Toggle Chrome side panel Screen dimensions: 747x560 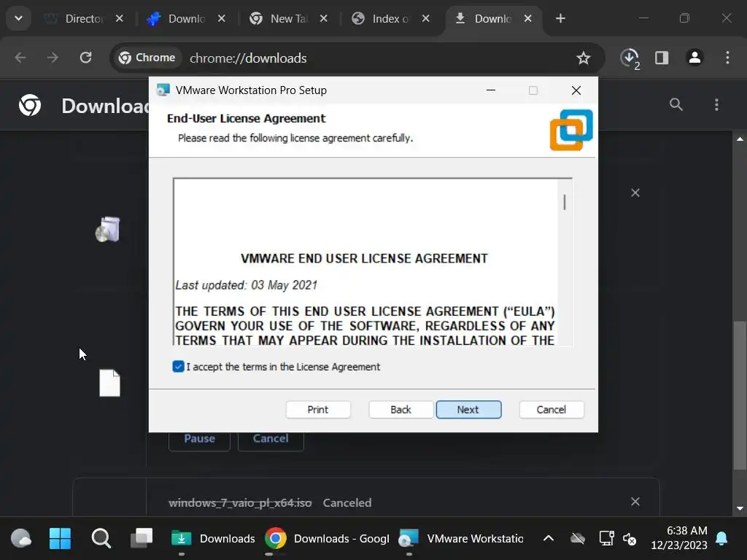click(662, 58)
